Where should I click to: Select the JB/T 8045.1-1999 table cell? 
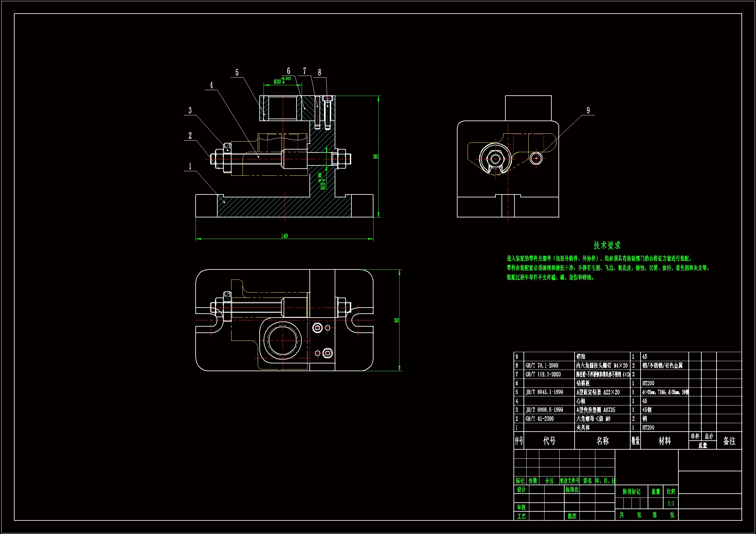click(x=544, y=392)
